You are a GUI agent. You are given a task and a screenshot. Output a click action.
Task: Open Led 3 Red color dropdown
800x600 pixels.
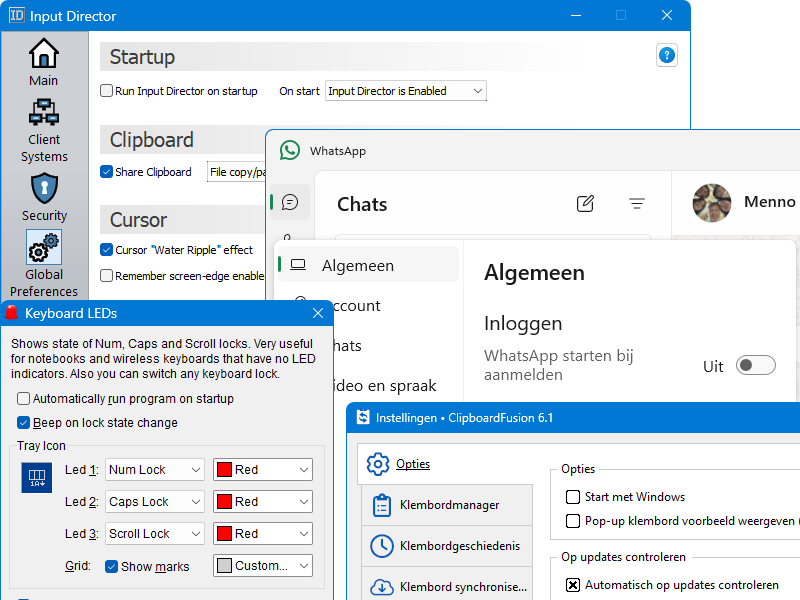click(263, 534)
